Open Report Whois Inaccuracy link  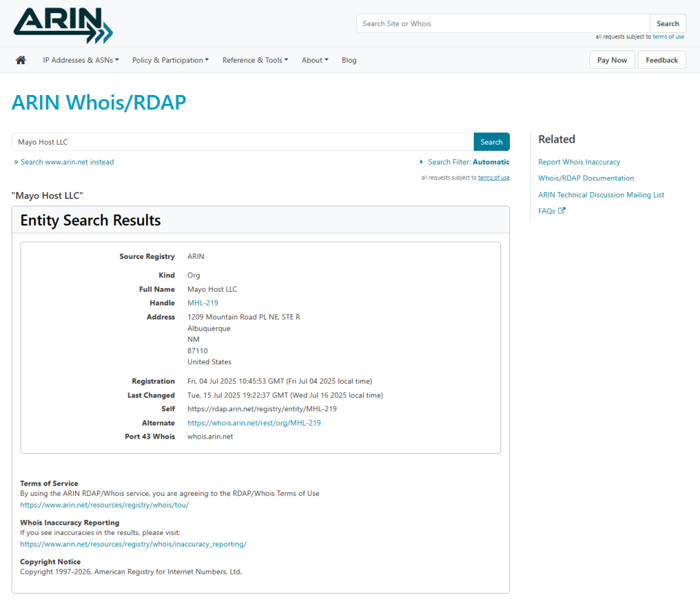click(579, 162)
